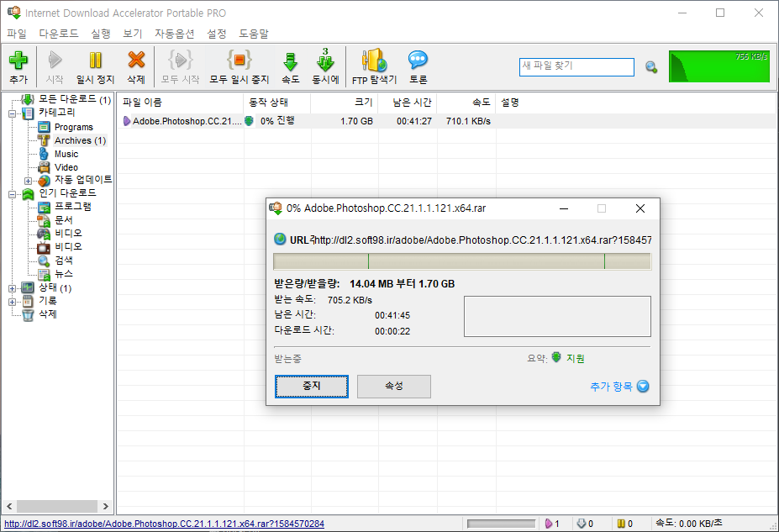Select the 프로그램 item icon
This screenshot has height=532, width=779.
[x=44, y=207]
